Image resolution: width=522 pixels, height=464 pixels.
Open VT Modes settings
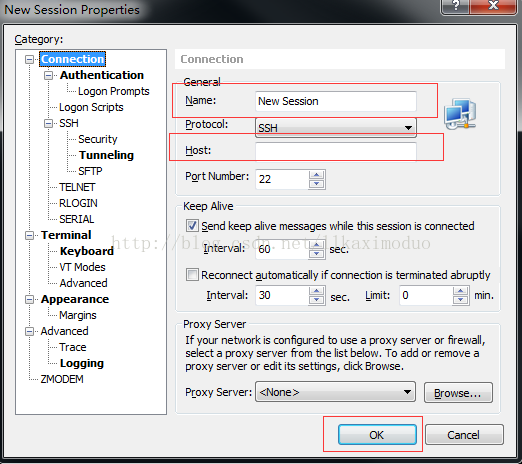point(82,267)
